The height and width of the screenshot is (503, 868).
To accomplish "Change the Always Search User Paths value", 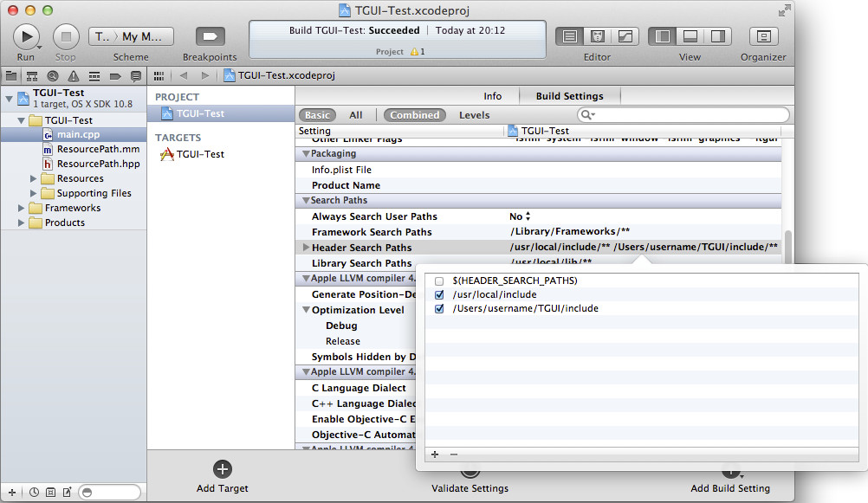I will coord(520,216).
